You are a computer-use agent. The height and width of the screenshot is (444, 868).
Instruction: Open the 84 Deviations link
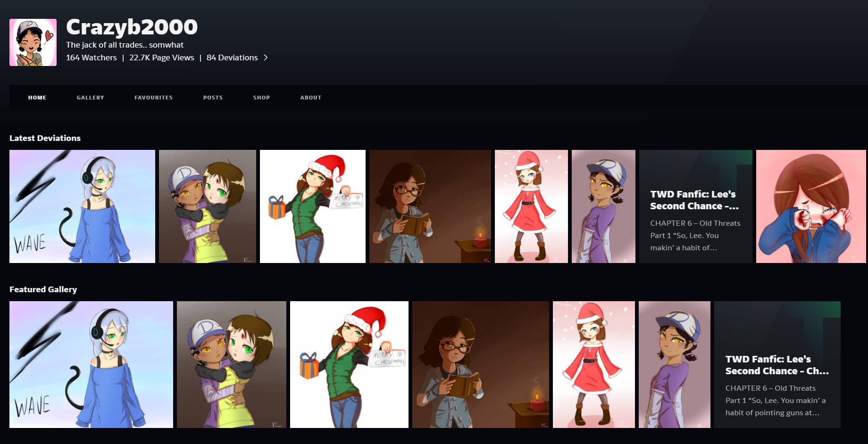[x=232, y=58]
